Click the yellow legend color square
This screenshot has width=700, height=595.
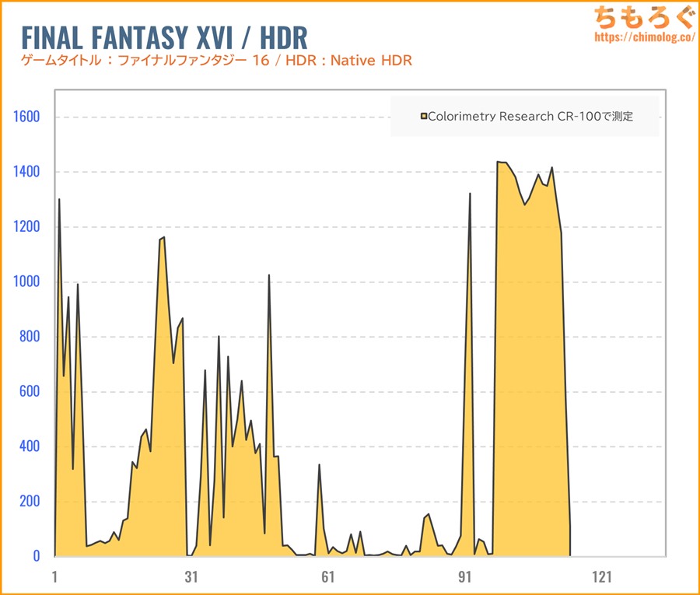[x=424, y=117]
